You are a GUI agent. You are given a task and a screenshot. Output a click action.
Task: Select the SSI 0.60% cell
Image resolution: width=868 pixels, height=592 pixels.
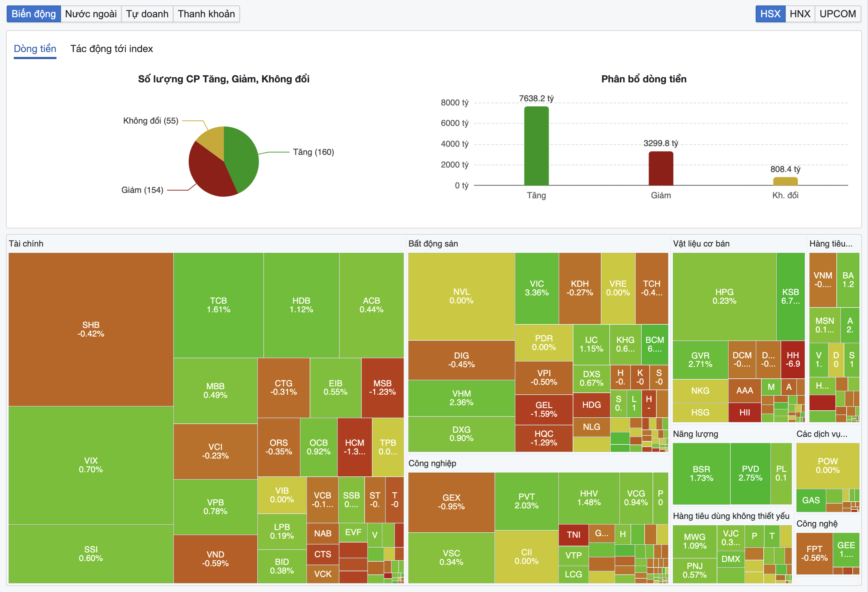point(91,553)
